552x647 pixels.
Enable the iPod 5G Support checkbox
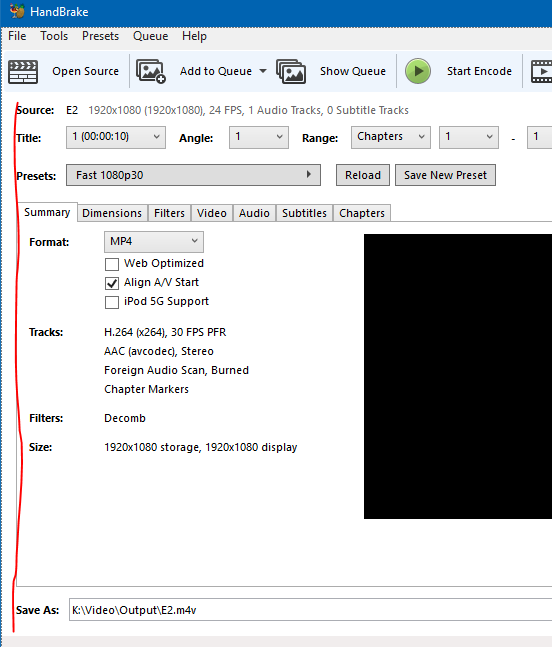coord(112,302)
